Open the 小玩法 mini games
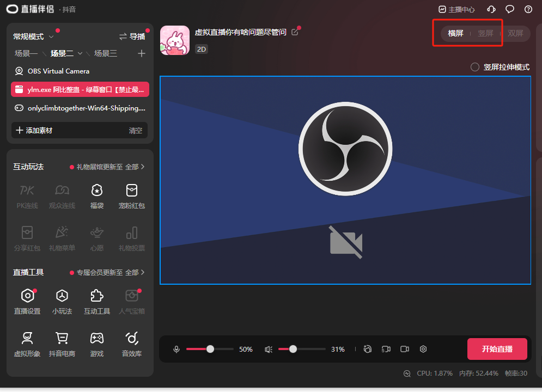This screenshot has width=542, height=392. [x=62, y=302]
